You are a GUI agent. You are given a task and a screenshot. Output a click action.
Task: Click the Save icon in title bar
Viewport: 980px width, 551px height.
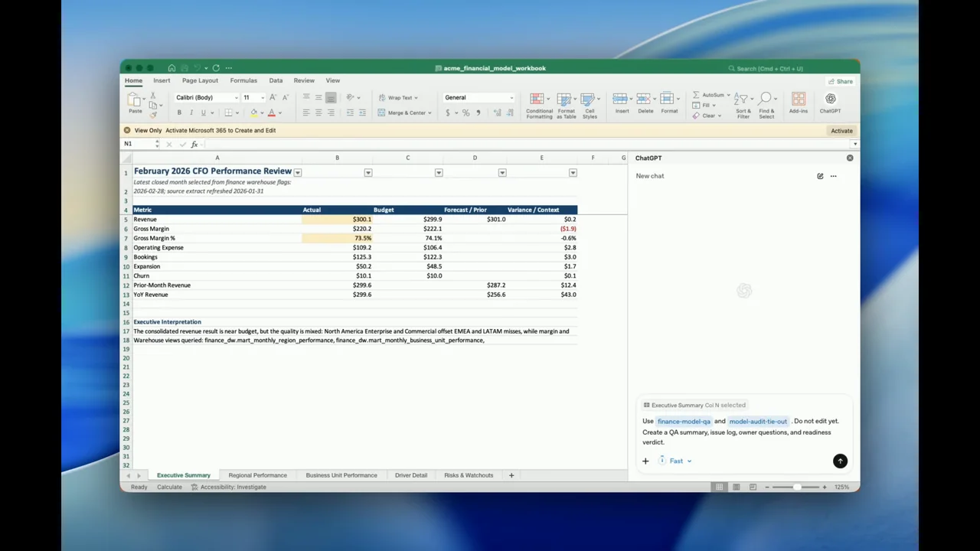coord(184,68)
